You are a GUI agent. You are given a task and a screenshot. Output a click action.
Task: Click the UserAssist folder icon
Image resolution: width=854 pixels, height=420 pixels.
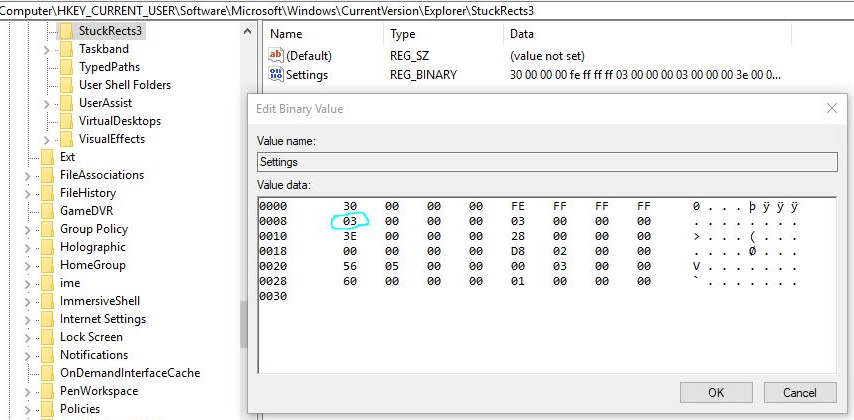click(x=66, y=103)
